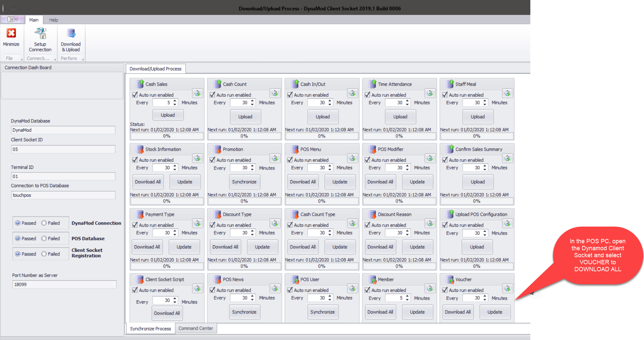The width and height of the screenshot is (644, 340).
Task: Click the POS Menu 0% progress bar
Action: pyautogui.click(x=322, y=201)
